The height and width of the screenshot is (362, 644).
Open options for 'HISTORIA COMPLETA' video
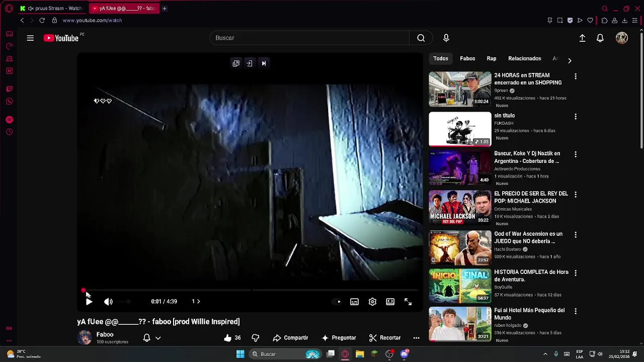coord(576,273)
